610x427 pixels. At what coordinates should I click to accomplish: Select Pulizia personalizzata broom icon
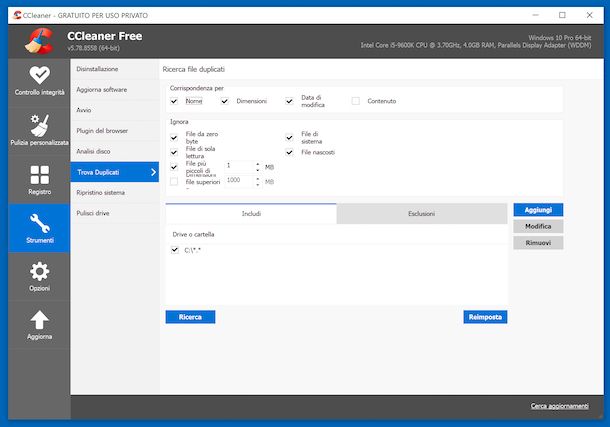[38, 126]
